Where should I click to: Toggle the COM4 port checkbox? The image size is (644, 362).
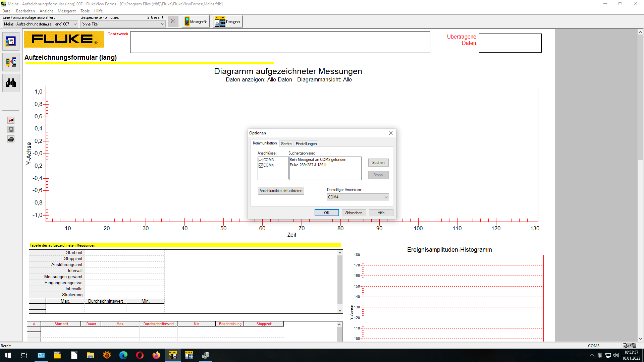[x=261, y=165]
